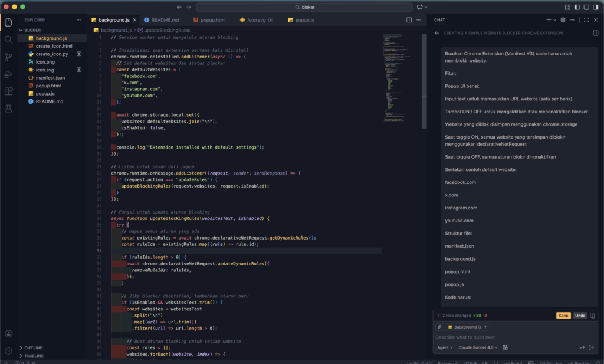Open the Extensions view

pyautogui.click(x=8, y=91)
